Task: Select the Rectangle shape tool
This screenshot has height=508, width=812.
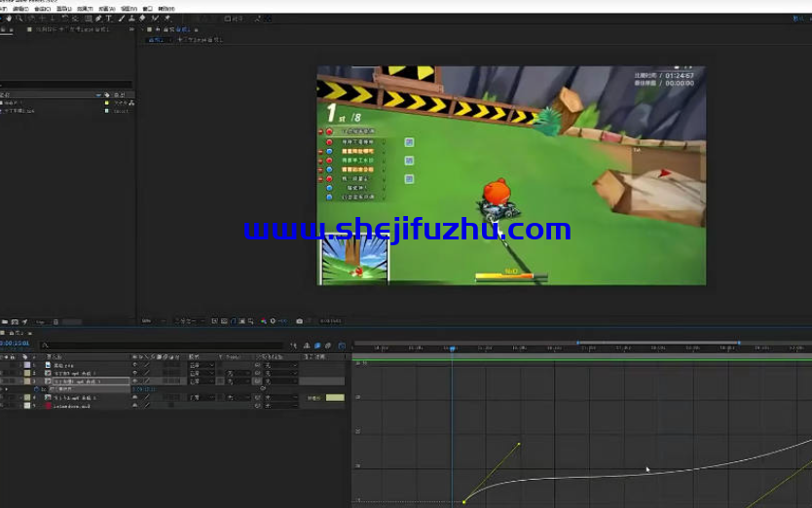Action: 88,18
